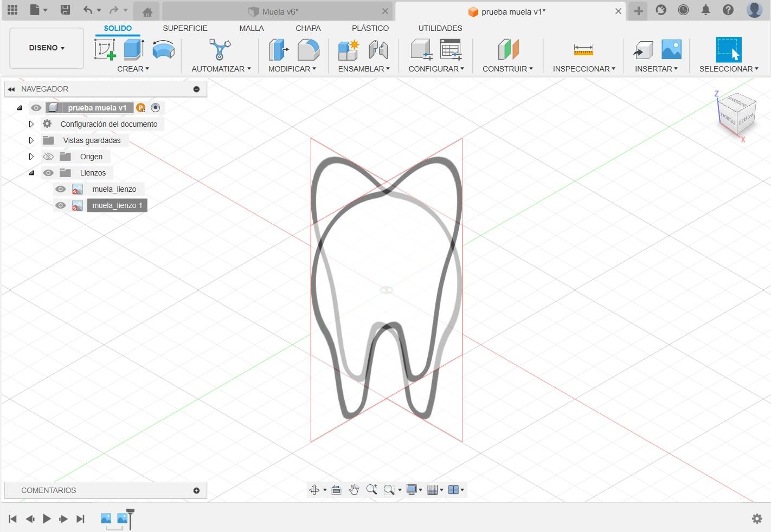Hide the Lienzos folder
The width and height of the screenshot is (771, 532).
coord(48,173)
